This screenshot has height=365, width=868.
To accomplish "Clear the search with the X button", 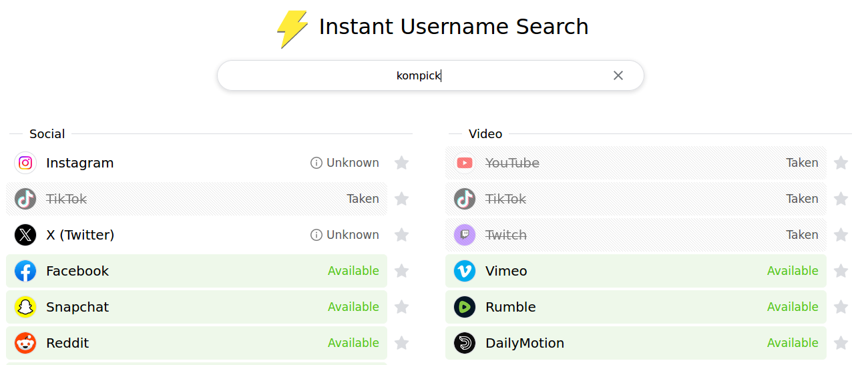I will [618, 75].
